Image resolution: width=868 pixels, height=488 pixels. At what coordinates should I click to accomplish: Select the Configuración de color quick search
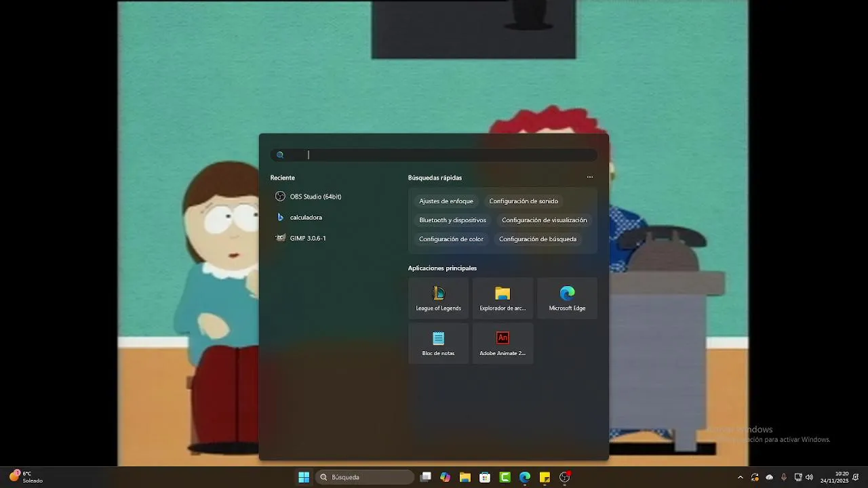pyautogui.click(x=451, y=239)
